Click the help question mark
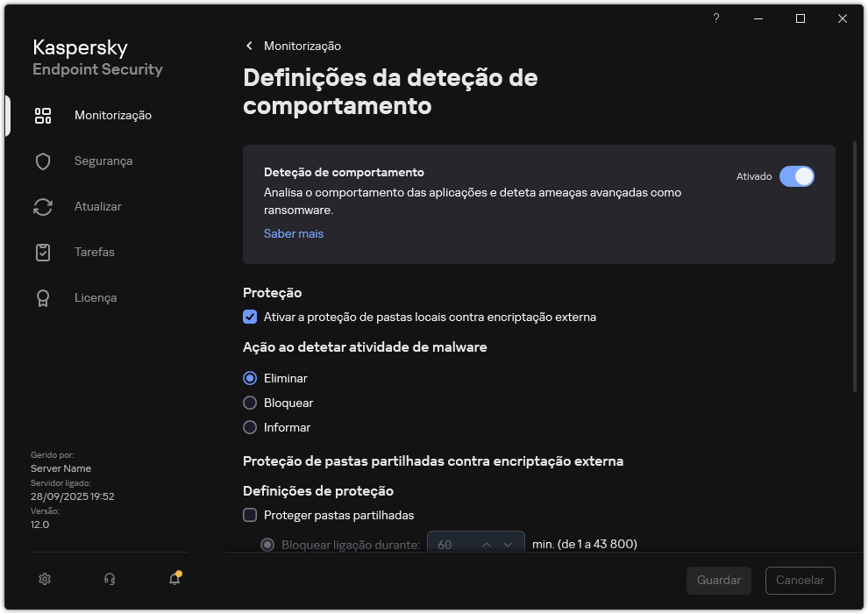The height and width of the screenshot is (614, 868). tap(715, 18)
